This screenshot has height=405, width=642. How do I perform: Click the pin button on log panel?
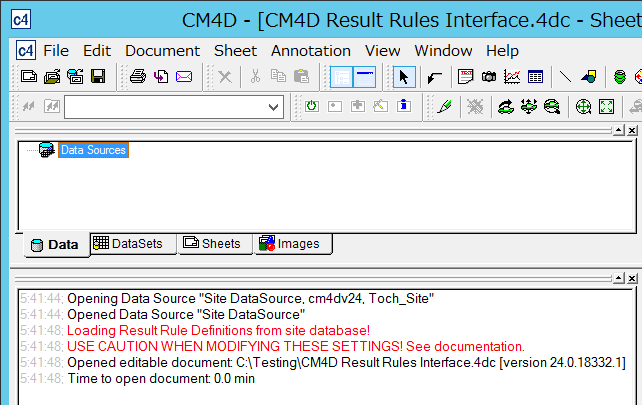tap(618, 276)
